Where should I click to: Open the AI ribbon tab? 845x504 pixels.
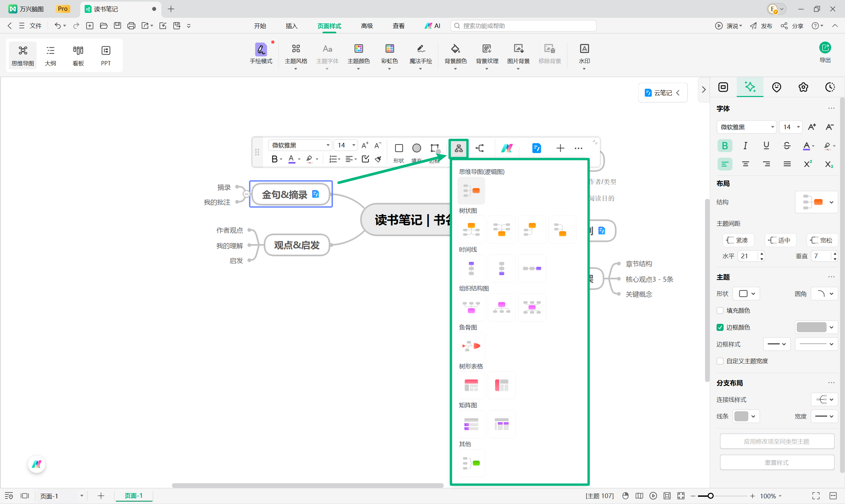pyautogui.click(x=432, y=26)
